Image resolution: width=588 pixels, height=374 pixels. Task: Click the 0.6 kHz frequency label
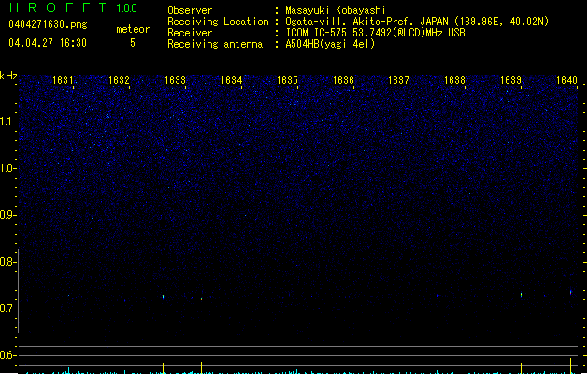[7, 355]
